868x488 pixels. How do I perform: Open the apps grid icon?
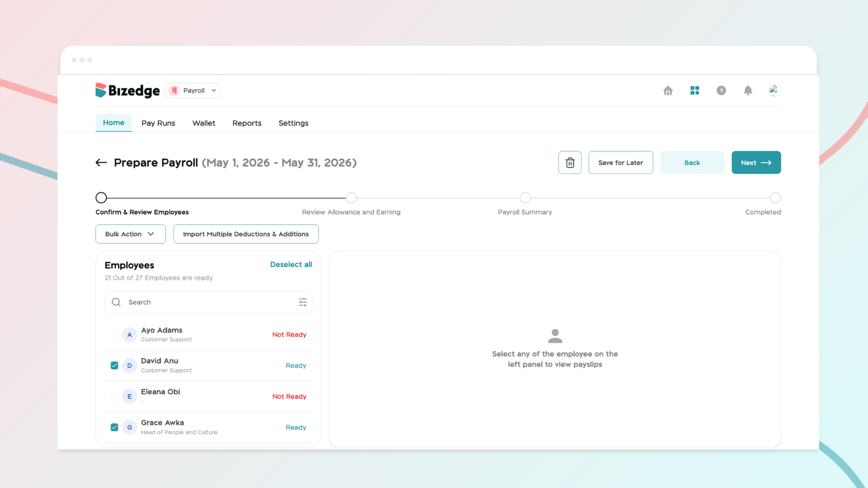pos(695,90)
